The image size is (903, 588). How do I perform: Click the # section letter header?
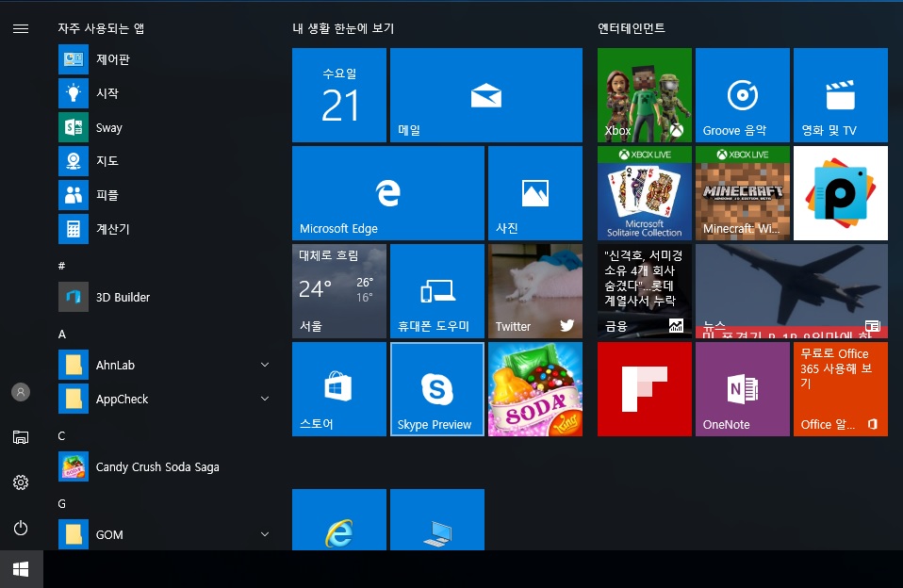(x=61, y=266)
